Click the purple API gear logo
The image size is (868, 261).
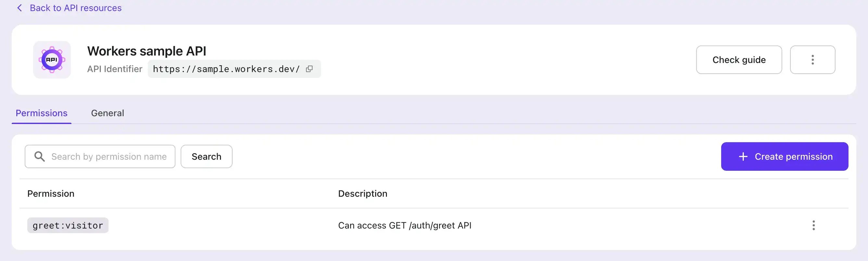pos(52,60)
